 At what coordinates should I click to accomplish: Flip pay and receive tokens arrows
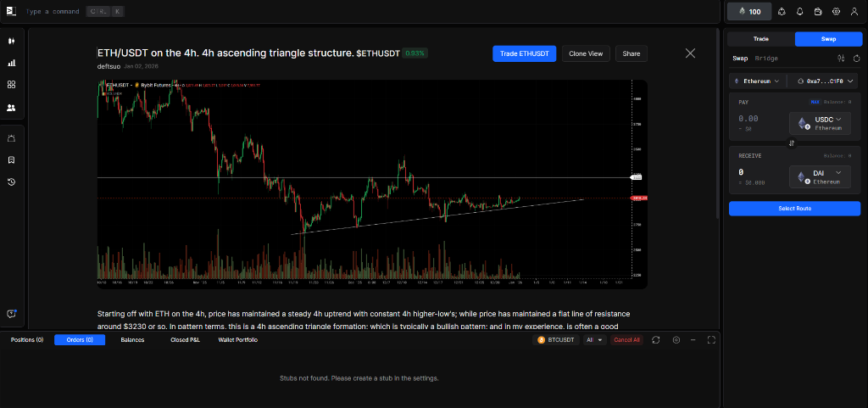click(792, 143)
